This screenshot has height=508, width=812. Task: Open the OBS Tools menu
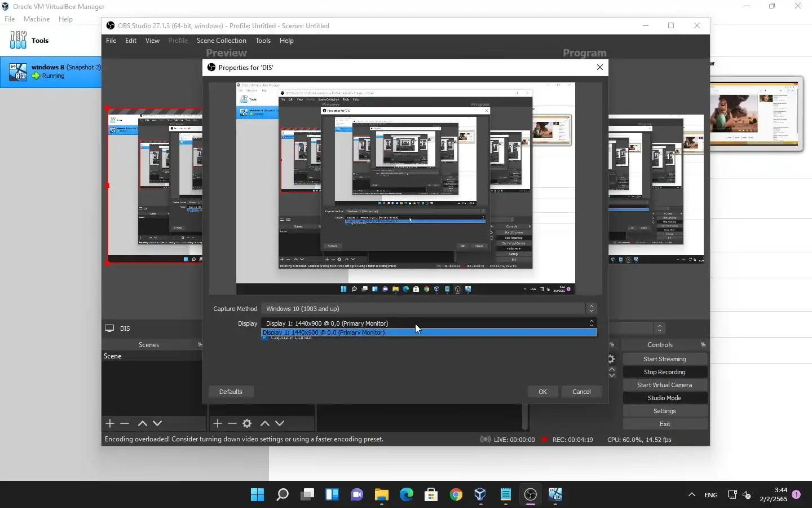click(x=263, y=41)
